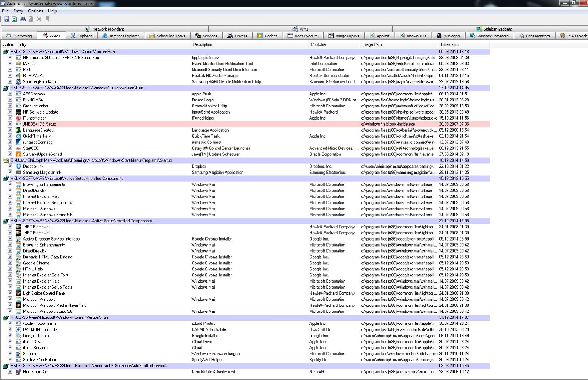Toggle the iCloudDrive checkbox
This screenshot has height=380, width=588.
[x=10, y=342]
